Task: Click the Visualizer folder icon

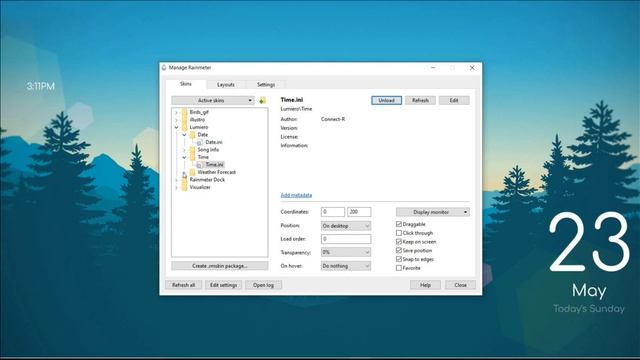Action: (x=184, y=187)
